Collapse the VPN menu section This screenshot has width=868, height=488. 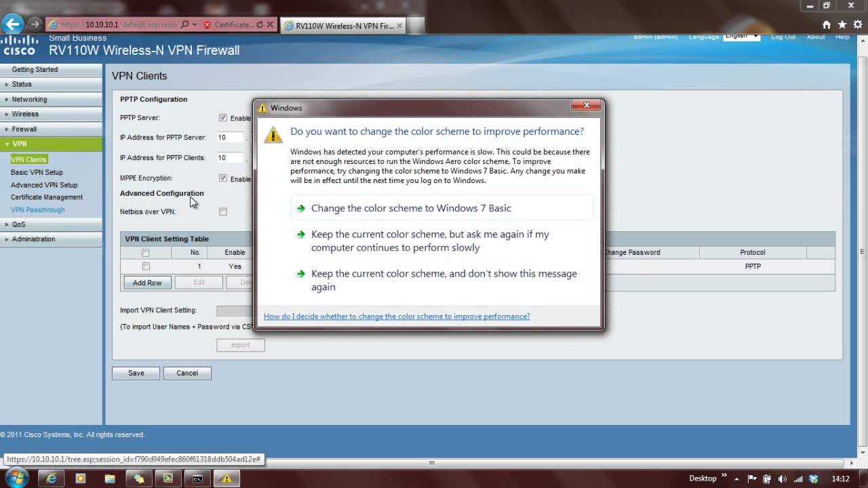tap(51, 144)
